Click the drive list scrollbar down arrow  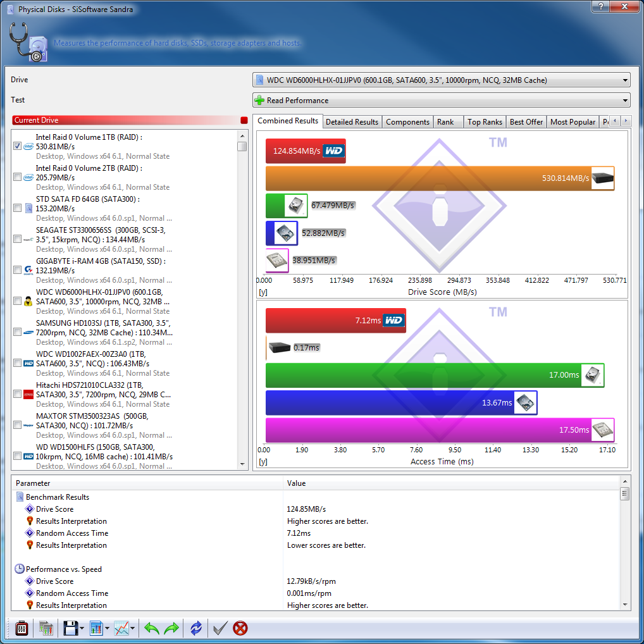click(x=242, y=464)
